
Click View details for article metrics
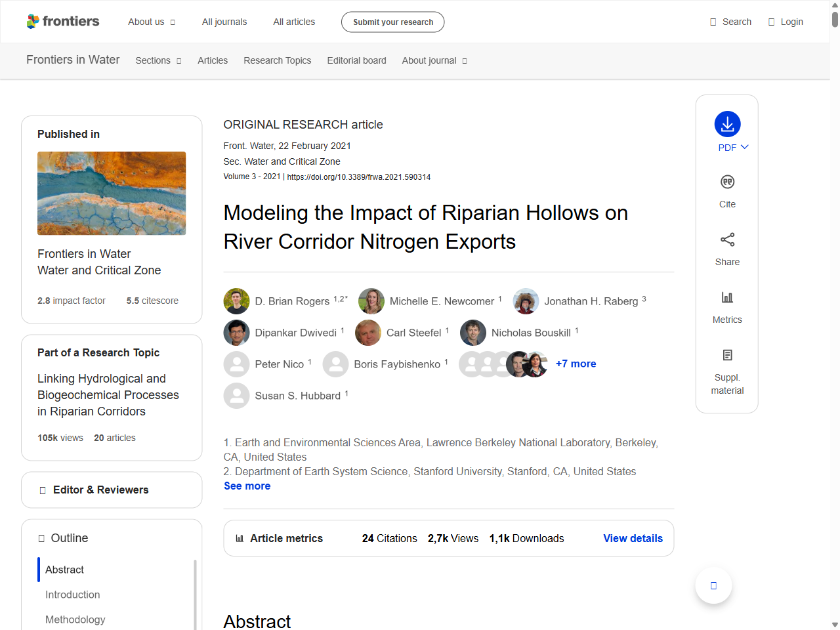point(633,538)
